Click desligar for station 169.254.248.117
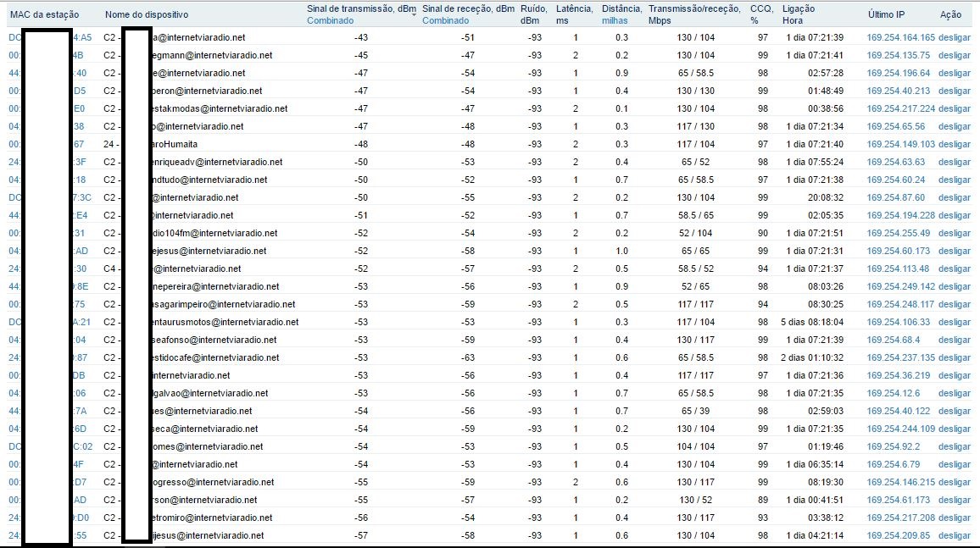980x548 pixels. point(955,304)
